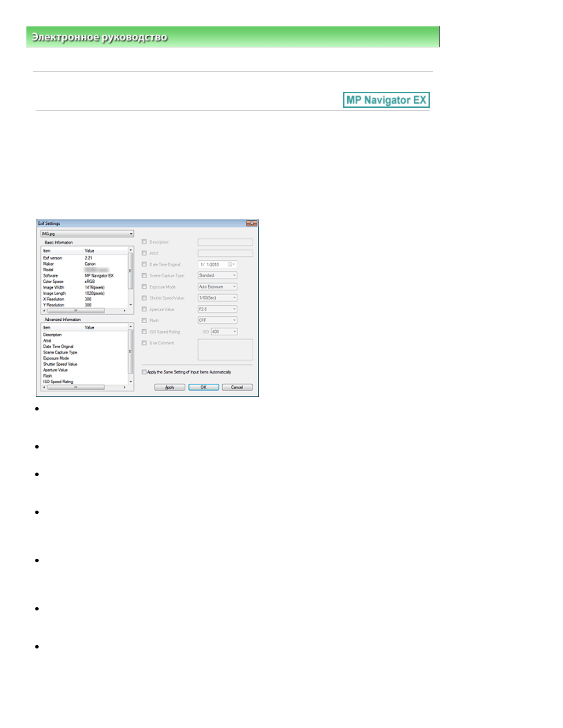The height and width of the screenshot is (728, 563).
Task: Open the Date Time Original calendar picker
Action: pyautogui.click(x=231, y=264)
